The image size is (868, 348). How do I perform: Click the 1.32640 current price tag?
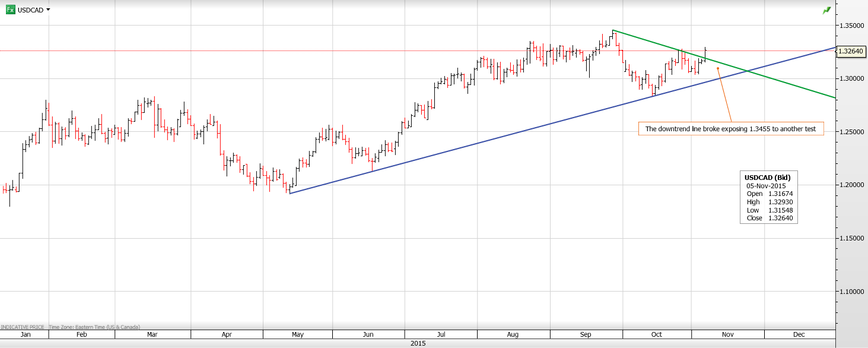pos(851,51)
